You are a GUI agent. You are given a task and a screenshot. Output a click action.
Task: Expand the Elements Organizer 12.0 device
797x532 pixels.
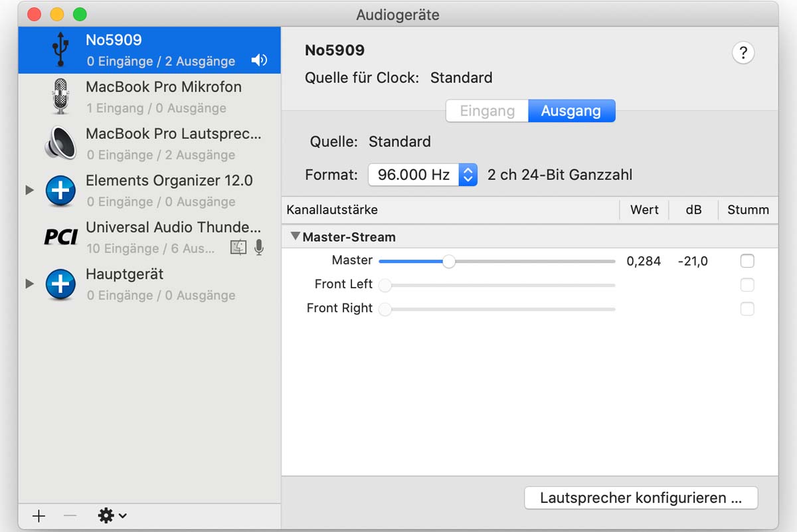(x=29, y=191)
